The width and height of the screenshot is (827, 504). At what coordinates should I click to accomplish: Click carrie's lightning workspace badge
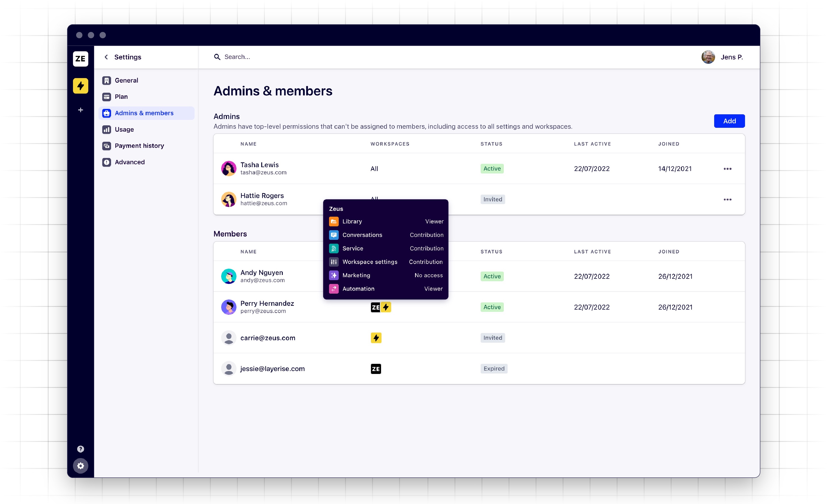[376, 338]
